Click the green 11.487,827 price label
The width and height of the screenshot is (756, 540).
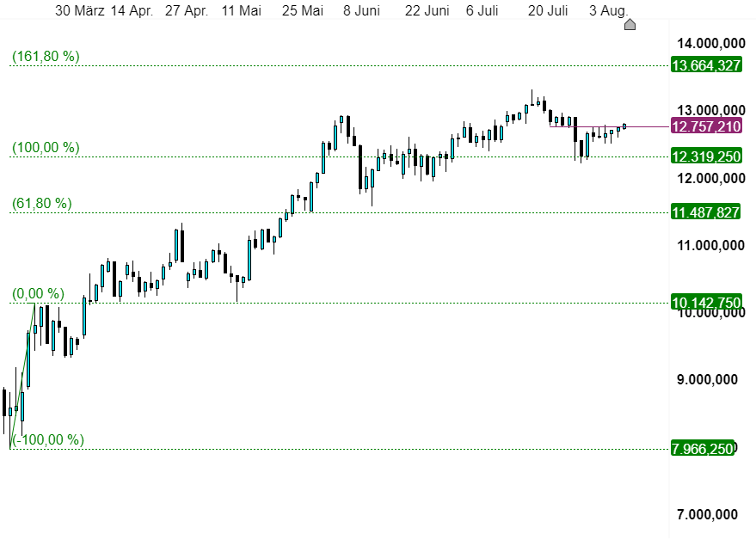point(705,212)
